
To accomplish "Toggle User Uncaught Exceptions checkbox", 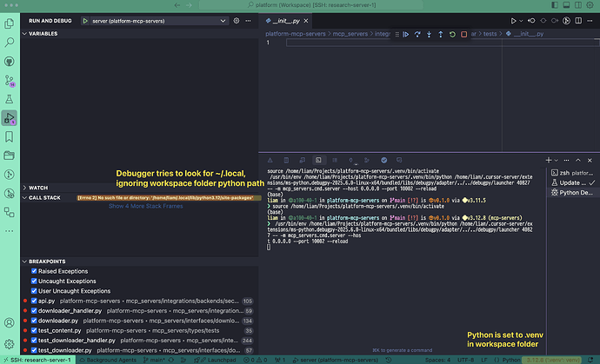I will click(34, 291).
